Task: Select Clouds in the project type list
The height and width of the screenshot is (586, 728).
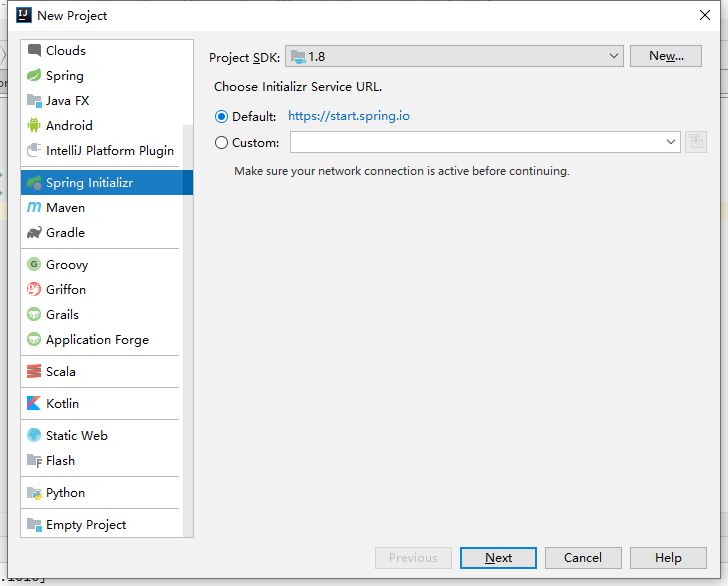Action: tap(66, 51)
